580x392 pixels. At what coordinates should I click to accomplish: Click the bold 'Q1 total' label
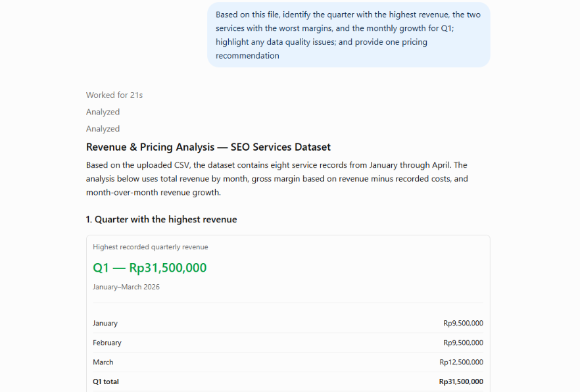106,381
